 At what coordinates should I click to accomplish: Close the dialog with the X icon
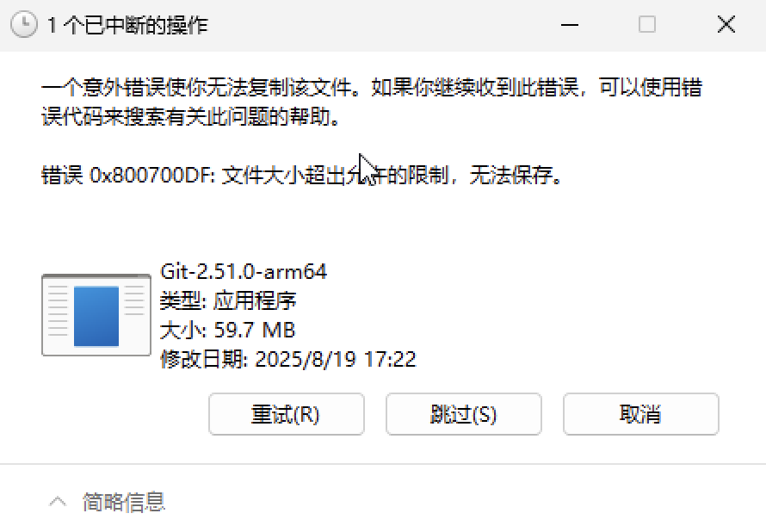(x=726, y=24)
